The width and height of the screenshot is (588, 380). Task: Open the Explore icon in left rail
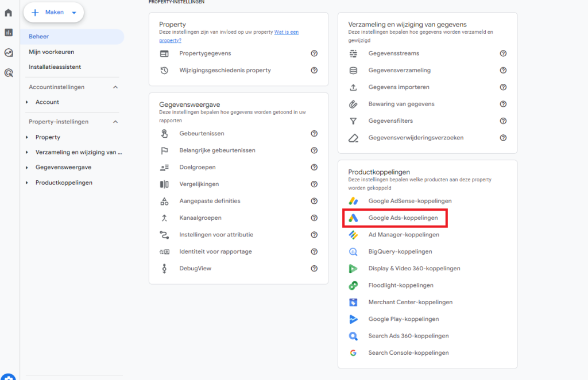[9, 53]
